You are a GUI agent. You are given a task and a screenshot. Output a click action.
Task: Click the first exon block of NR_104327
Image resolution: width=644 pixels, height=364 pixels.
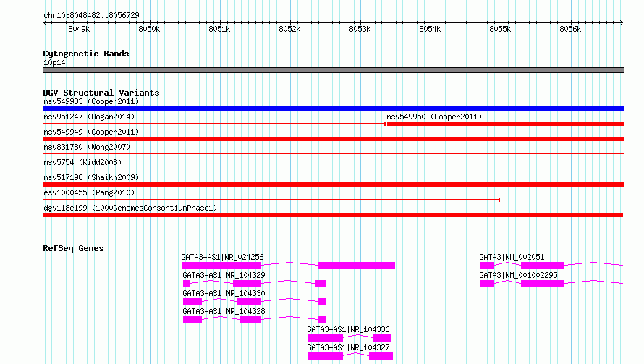(325, 356)
